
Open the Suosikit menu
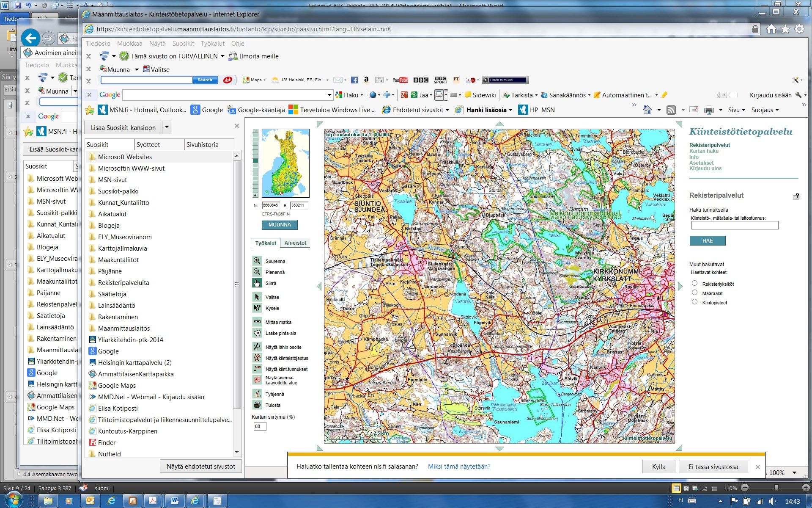click(x=183, y=44)
